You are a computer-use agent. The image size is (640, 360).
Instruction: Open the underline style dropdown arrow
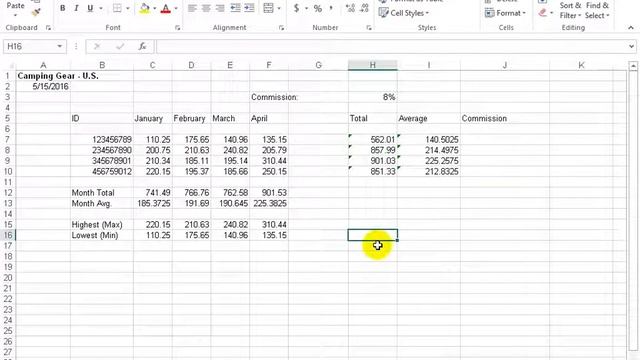click(x=100, y=8)
